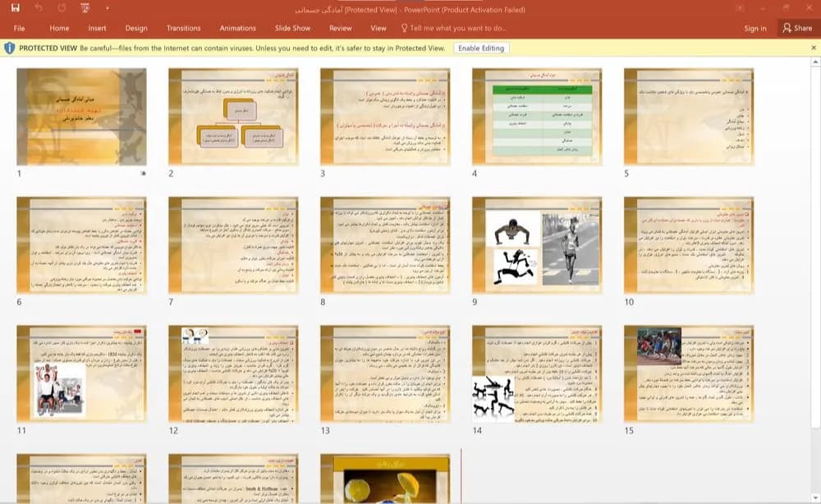Select slide 12 thumbnail
The image size is (821, 504).
[233, 373]
